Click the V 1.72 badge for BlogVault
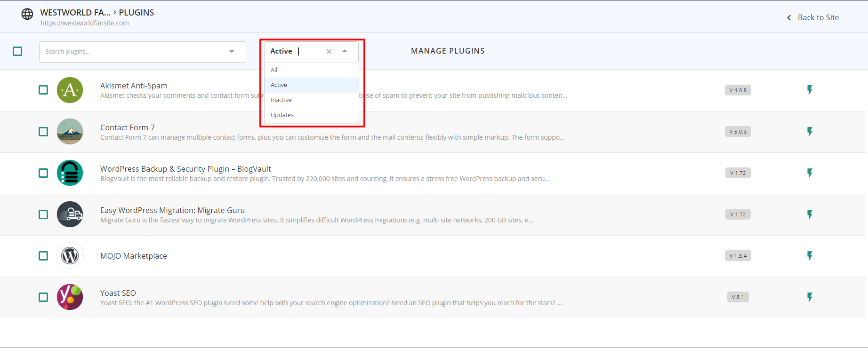The width and height of the screenshot is (868, 348). pos(738,173)
